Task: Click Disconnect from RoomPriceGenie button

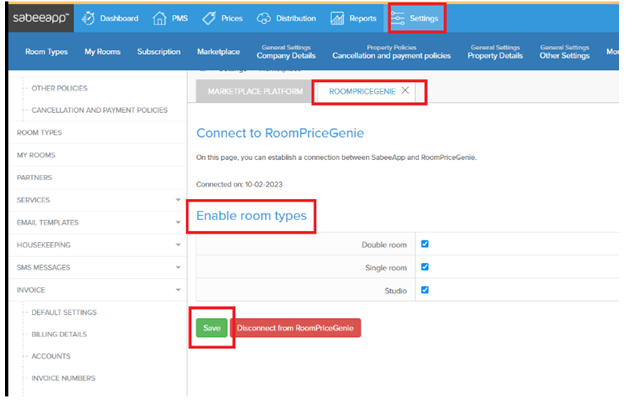Action: click(x=295, y=328)
